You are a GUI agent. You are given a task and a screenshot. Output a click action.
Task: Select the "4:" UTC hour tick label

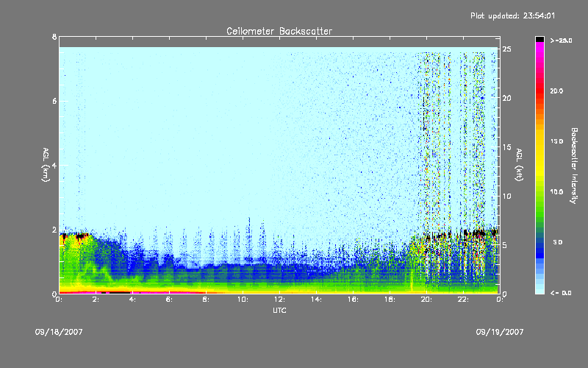coord(133,300)
